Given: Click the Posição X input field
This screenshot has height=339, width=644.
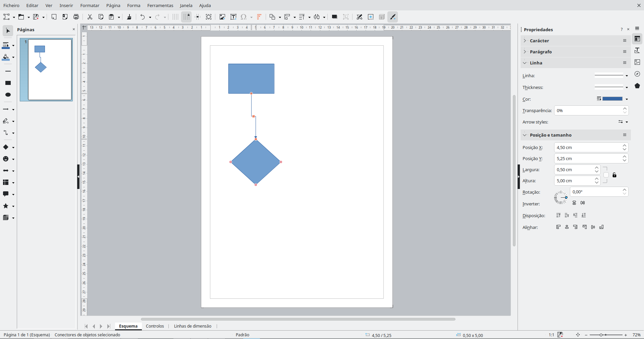Looking at the screenshot, I should coord(587,147).
